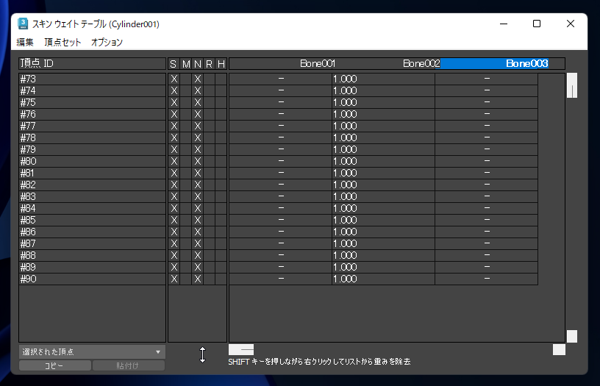Image resolution: width=600 pixels, height=386 pixels.
Task: Click the N column header
Action: [x=197, y=64]
